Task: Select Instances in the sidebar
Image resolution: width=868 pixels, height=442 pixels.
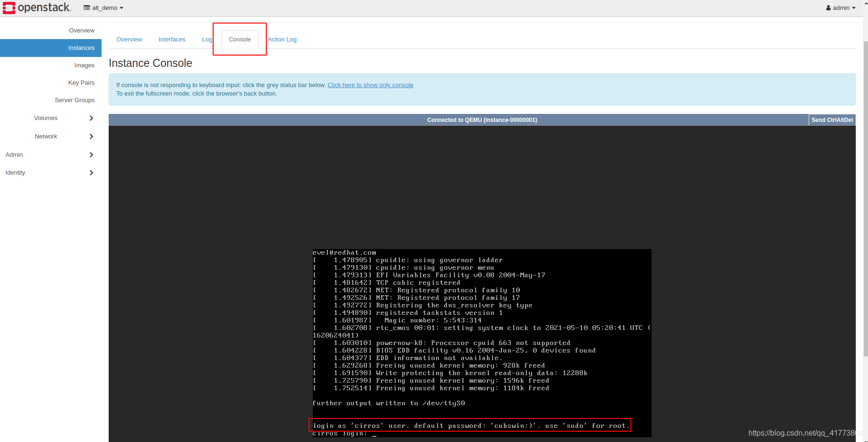Action: pos(51,48)
